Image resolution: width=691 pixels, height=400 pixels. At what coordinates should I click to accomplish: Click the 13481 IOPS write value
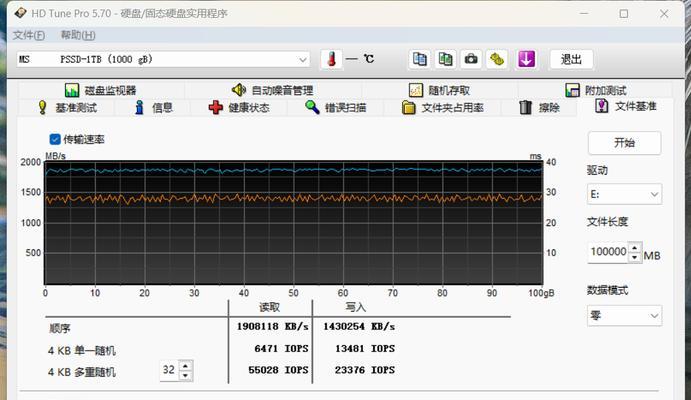click(x=365, y=348)
